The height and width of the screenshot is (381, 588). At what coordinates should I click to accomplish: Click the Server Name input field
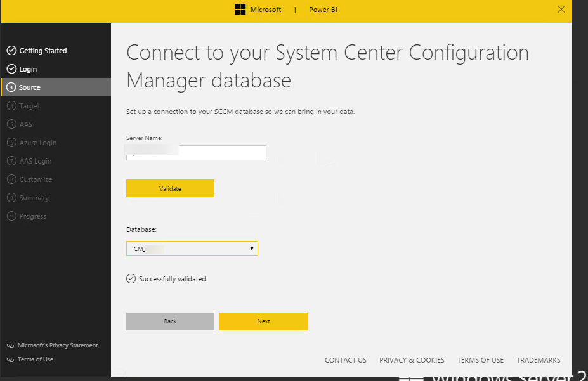pyautogui.click(x=196, y=153)
